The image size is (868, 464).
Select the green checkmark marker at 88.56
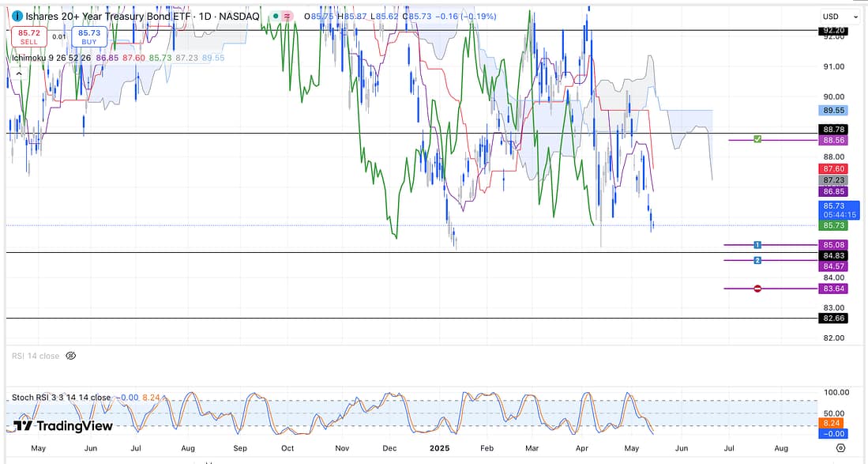[x=757, y=140]
